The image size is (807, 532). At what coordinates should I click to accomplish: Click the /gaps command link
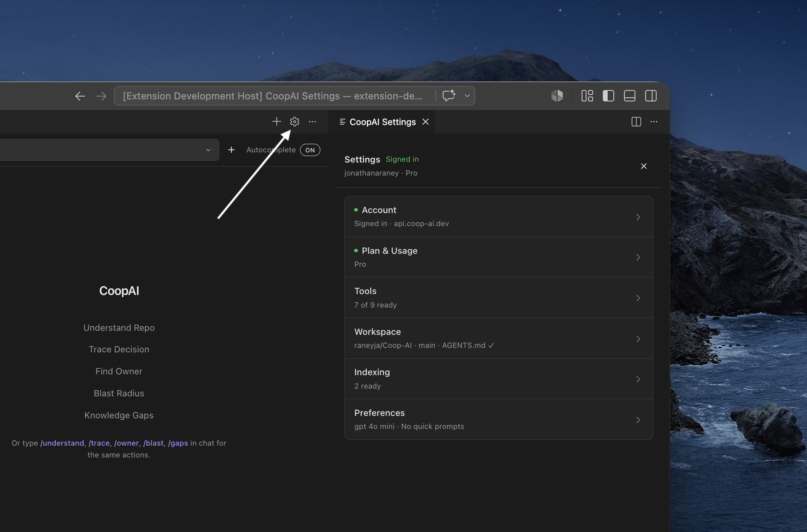pyautogui.click(x=178, y=443)
